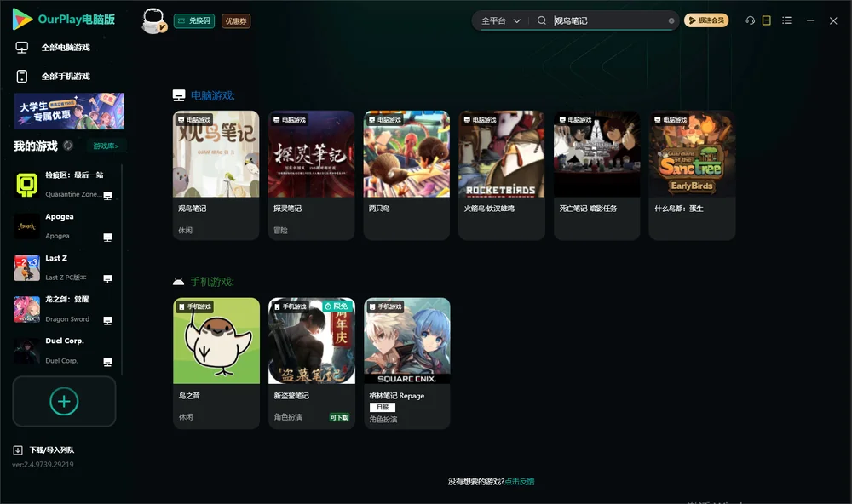Select Duel Corp. in my games list

tap(64, 352)
